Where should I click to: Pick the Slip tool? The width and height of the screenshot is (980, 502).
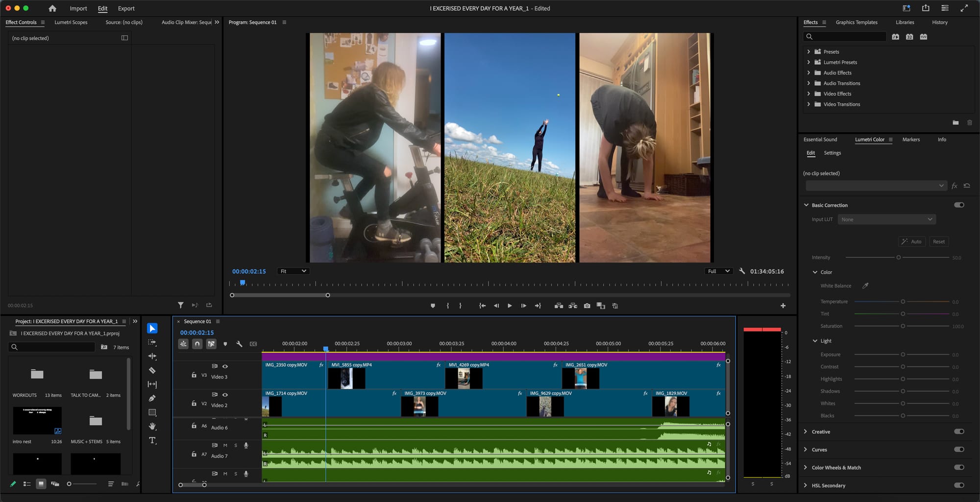pyautogui.click(x=152, y=384)
